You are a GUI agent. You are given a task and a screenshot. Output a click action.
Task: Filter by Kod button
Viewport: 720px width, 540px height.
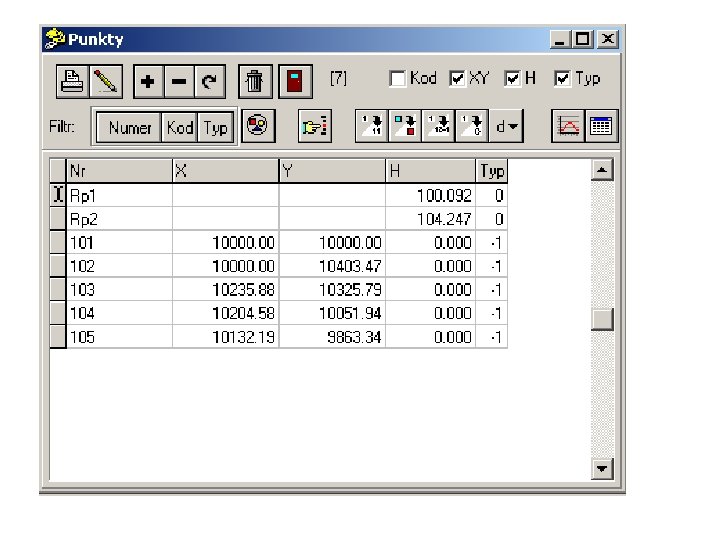coord(180,127)
